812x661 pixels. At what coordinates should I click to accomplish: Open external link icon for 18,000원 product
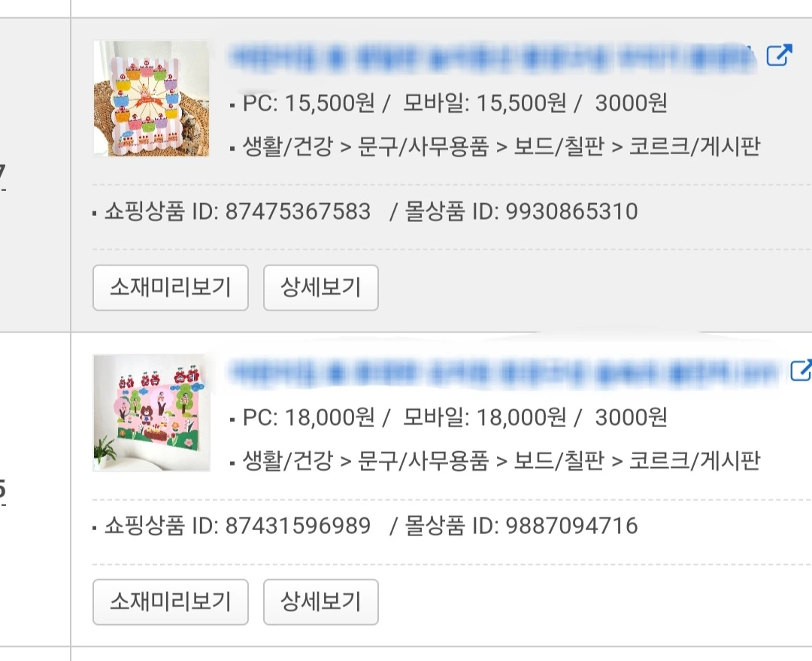coord(801,370)
